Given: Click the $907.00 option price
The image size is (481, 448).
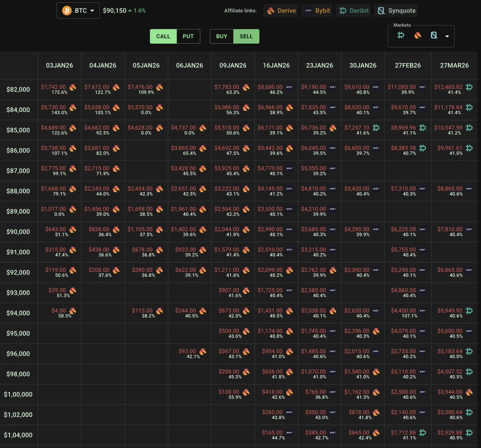Looking at the screenshot, I should pyautogui.click(x=229, y=290).
